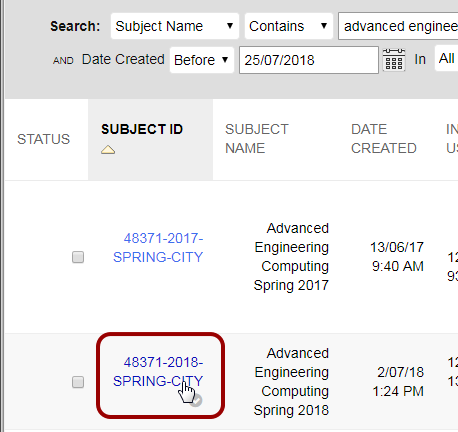Sort by the STATUS column header
Viewport: 458px width, 432px height.
pos(43,139)
